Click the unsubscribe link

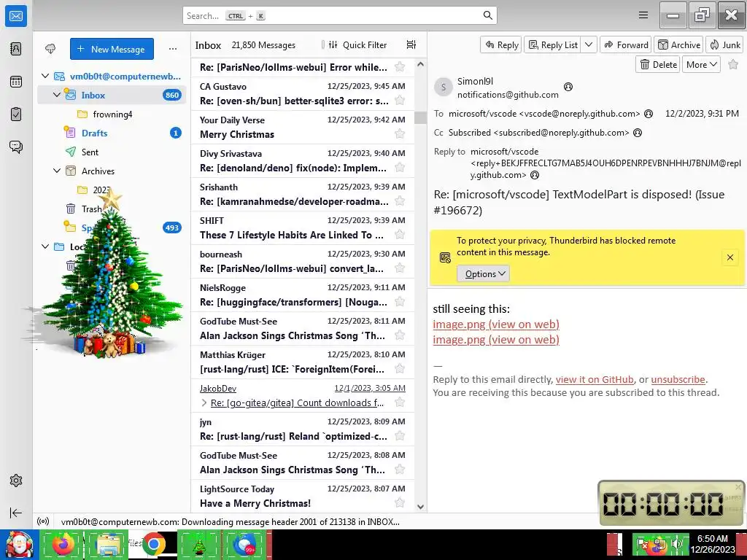click(x=678, y=379)
